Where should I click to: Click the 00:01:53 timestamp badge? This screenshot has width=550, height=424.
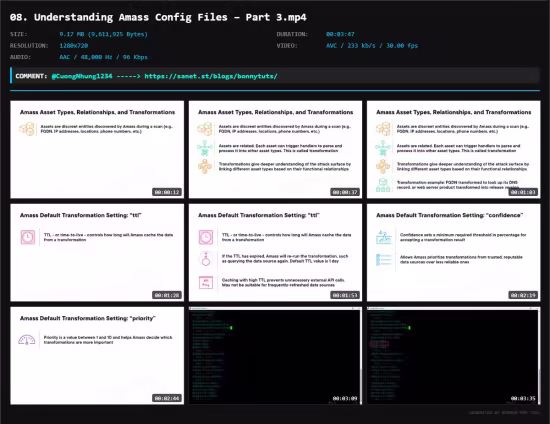(345, 295)
